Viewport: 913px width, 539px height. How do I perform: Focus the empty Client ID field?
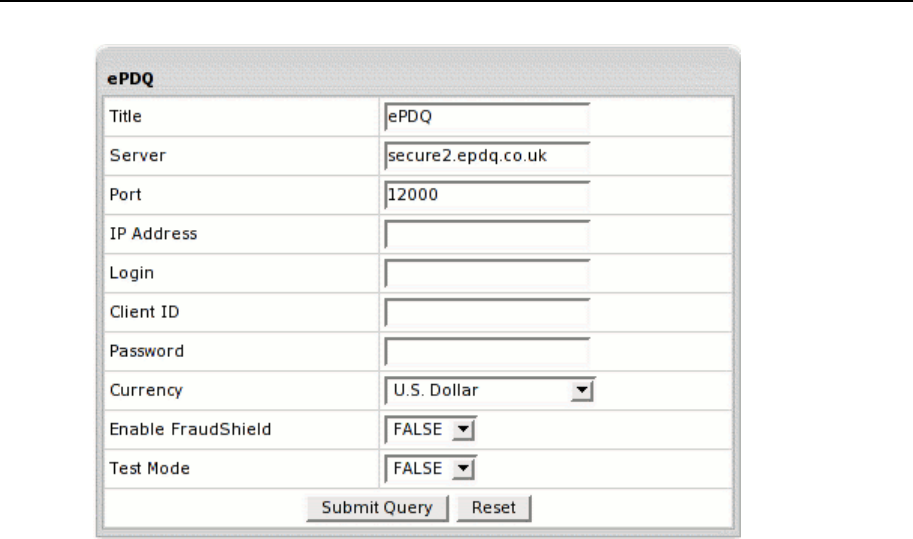pyautogui.click(x=487, y=312)
